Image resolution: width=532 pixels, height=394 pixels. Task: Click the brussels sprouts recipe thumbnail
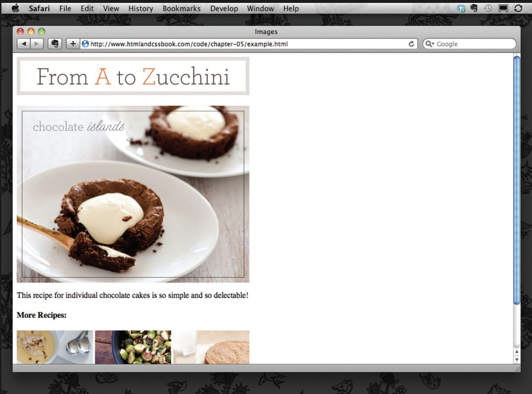[133, 347]
